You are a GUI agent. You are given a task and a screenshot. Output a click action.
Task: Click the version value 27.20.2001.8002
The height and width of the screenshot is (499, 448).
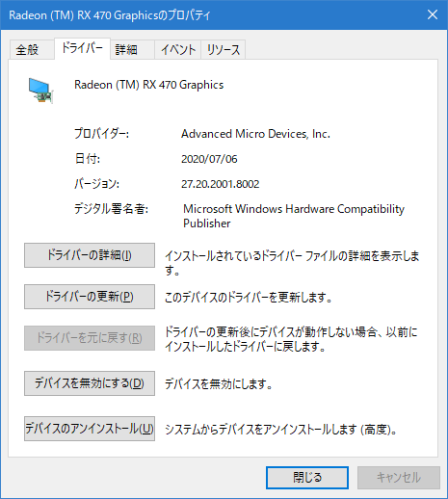click(x=221, y=184)
